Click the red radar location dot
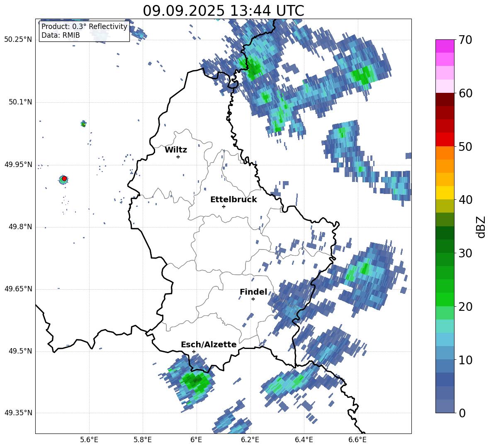 (x=64, y=179)
